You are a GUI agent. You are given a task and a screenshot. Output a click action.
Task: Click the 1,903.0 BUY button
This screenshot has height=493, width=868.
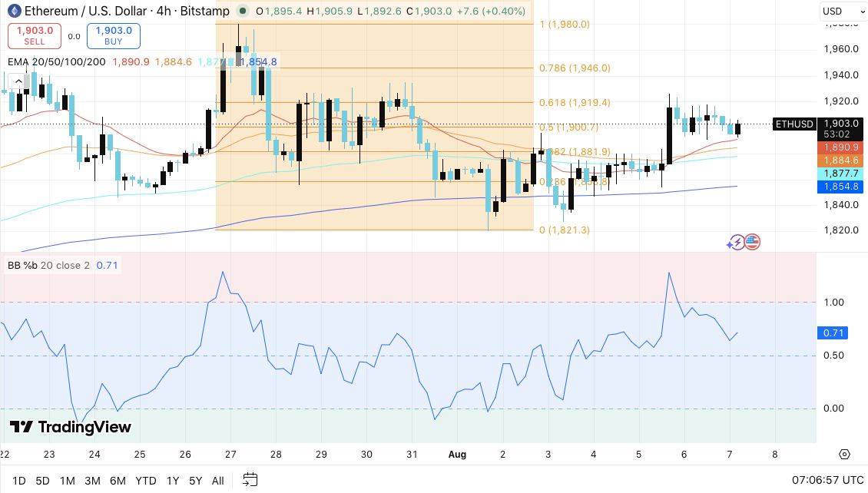114,35
